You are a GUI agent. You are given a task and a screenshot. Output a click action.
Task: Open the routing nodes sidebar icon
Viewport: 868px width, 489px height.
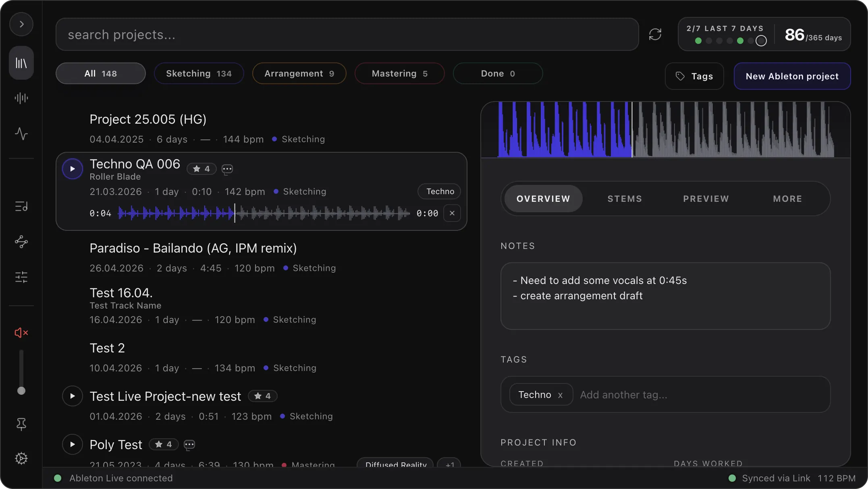point(21,242)
